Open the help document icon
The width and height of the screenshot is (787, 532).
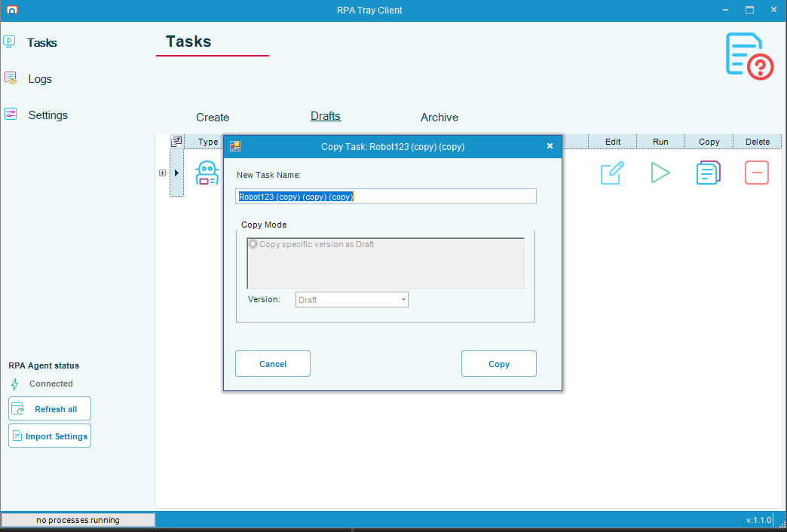749,56
